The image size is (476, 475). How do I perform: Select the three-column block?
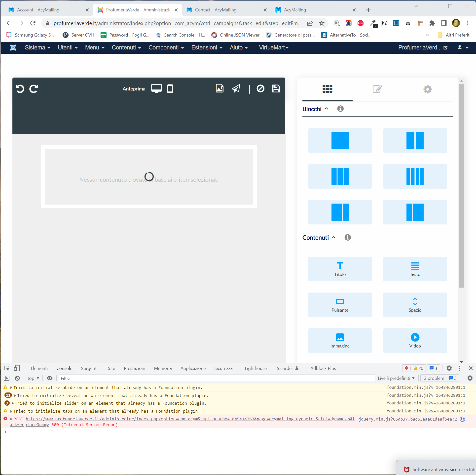[x=340, y=176]
